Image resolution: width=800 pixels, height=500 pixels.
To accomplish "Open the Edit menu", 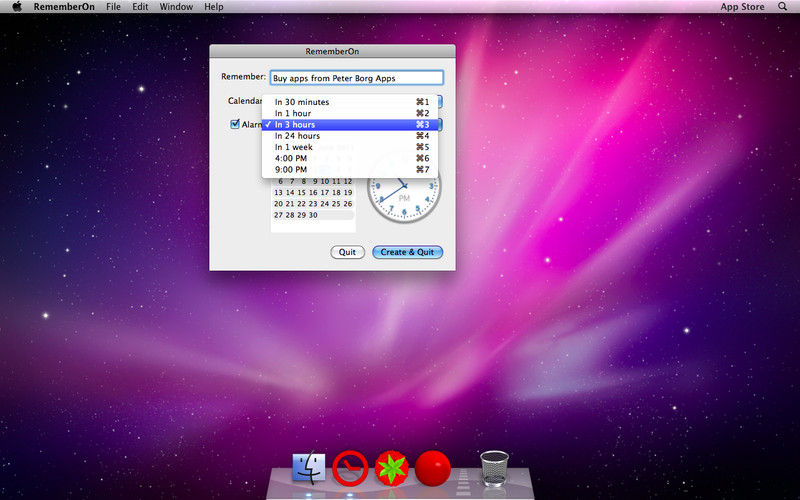I will pyautogui.click(x=140, y=7).
